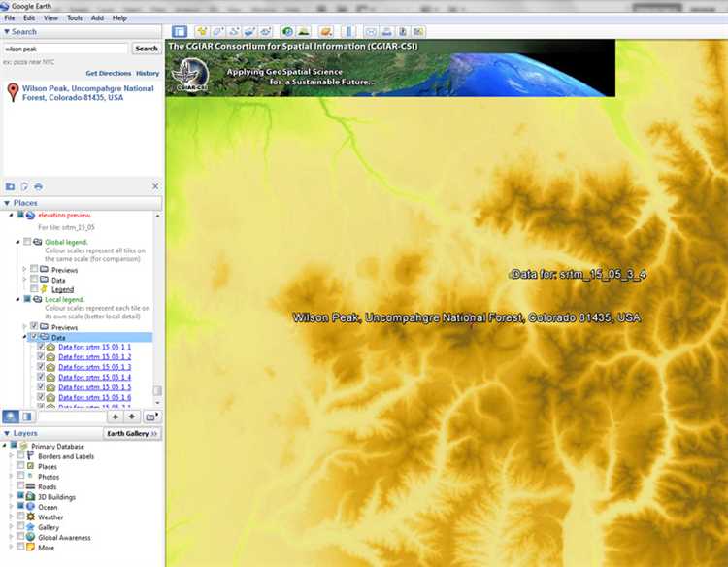Move item up with the up arrow button
This screenshot has height=567, width=728.
point(116,417)
